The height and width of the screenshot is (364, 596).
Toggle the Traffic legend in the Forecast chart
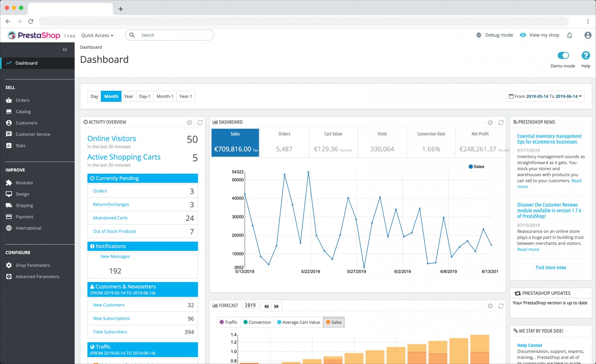coord(228,322)
